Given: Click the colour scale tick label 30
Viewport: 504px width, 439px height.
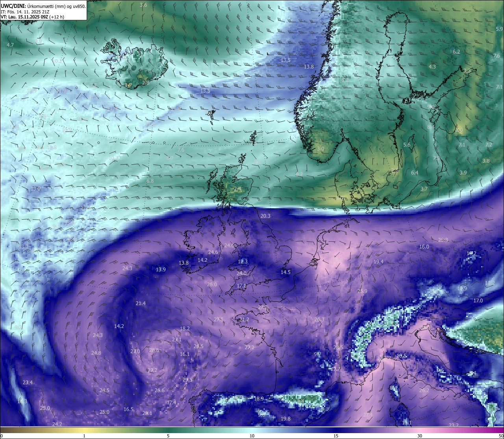Looking at the screenshot, I should [x=420, y=436].
